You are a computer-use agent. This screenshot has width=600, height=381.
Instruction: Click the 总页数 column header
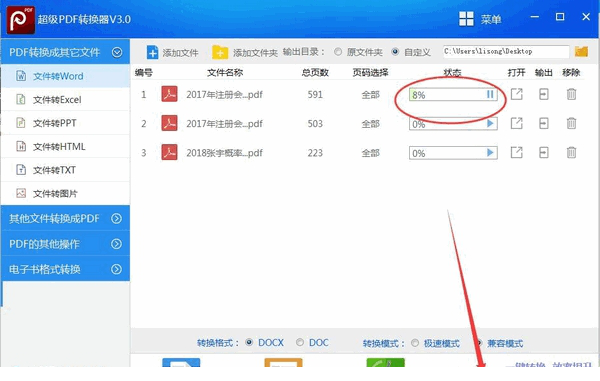click(315, 72)
